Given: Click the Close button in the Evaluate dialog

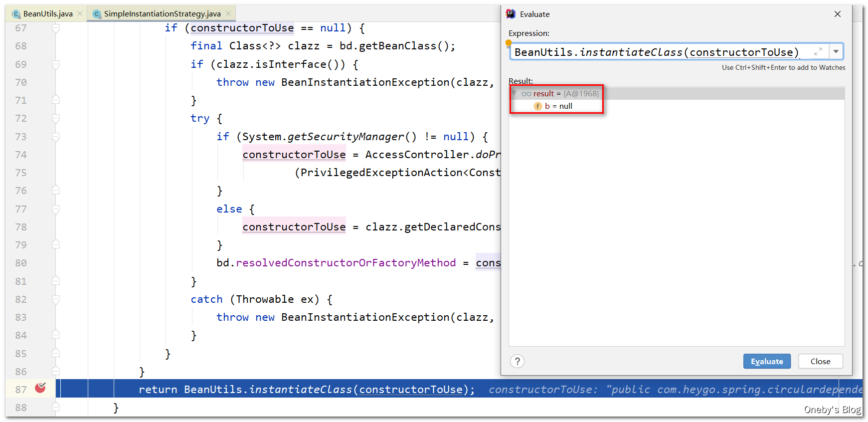Looking at the screenshot, I should click(820, 361).
